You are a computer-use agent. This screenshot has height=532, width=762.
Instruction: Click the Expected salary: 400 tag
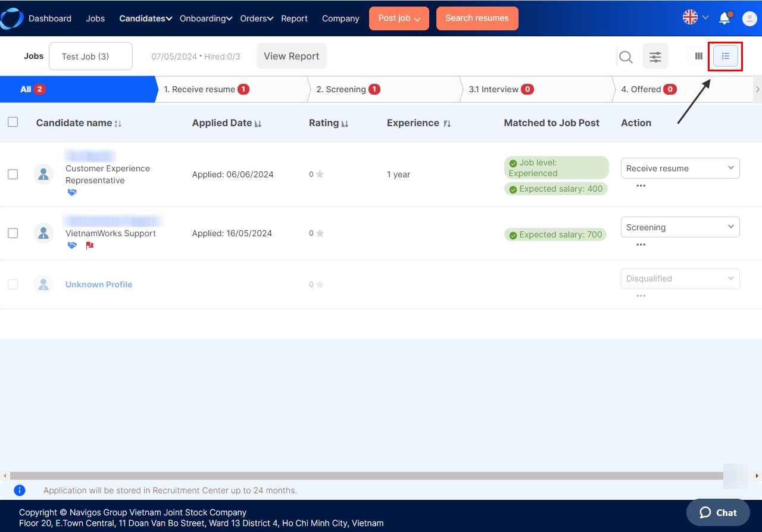pyautogui.click(x=556, y=189)
